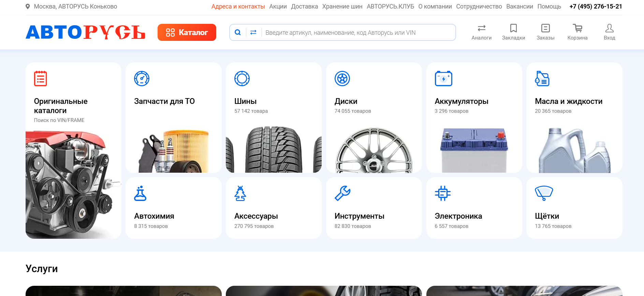This screenshot has height=296, width=644.
Task: Open the Каталог button
Action: [187, 32]
